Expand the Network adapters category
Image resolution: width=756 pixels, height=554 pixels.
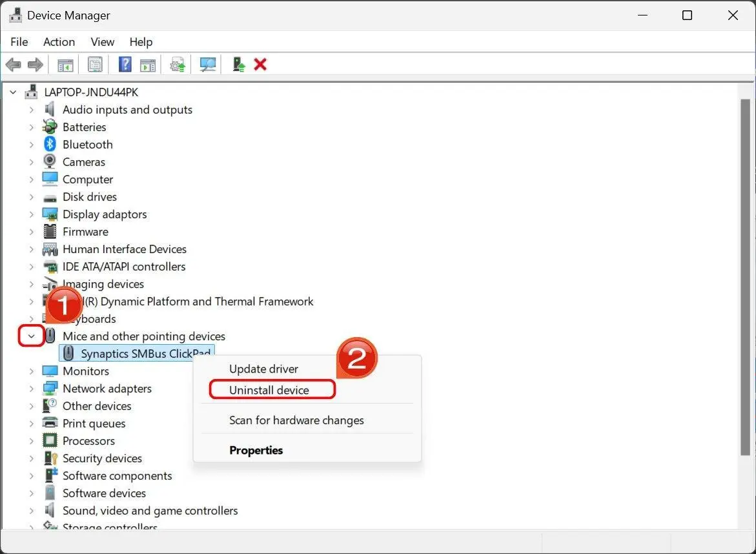pos(32,389)
